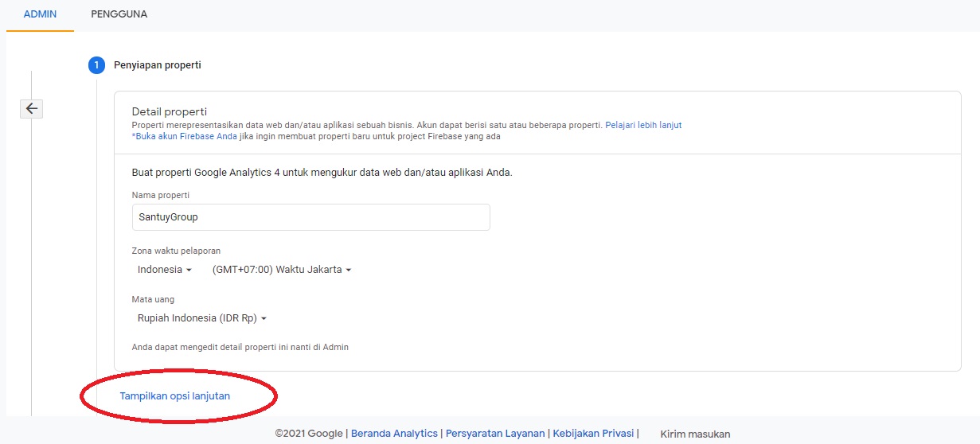Click the back arrow button
The height and width of the screenshot is (444, 980).
(x=31, y=109)
